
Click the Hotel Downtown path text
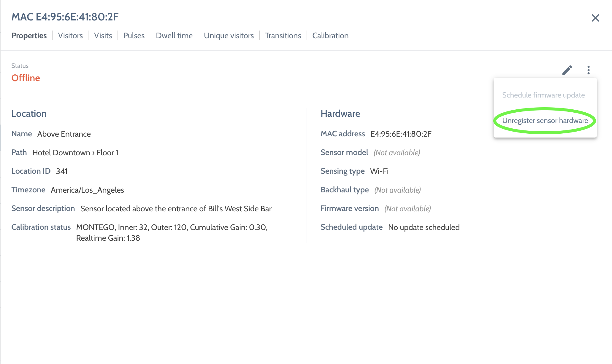(x=61, y=153)
